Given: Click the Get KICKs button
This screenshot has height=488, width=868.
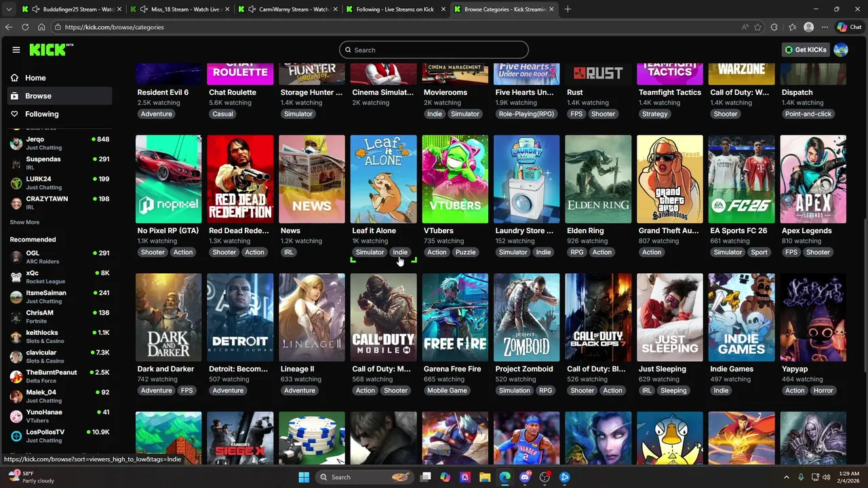Looking at the screenshot, I should click(806, 49).
